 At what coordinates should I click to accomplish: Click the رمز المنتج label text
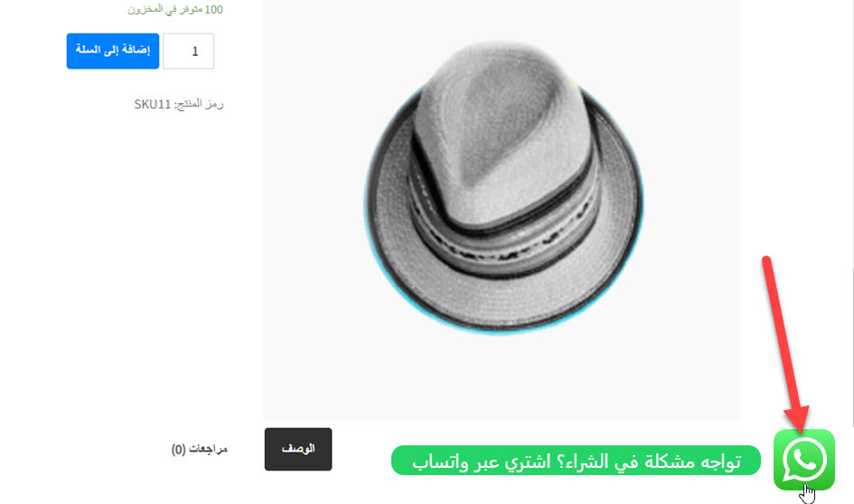tap(199, 104)
